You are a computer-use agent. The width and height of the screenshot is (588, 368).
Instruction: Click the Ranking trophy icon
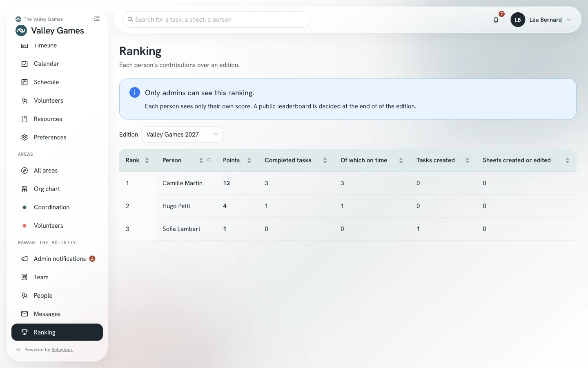24,332
